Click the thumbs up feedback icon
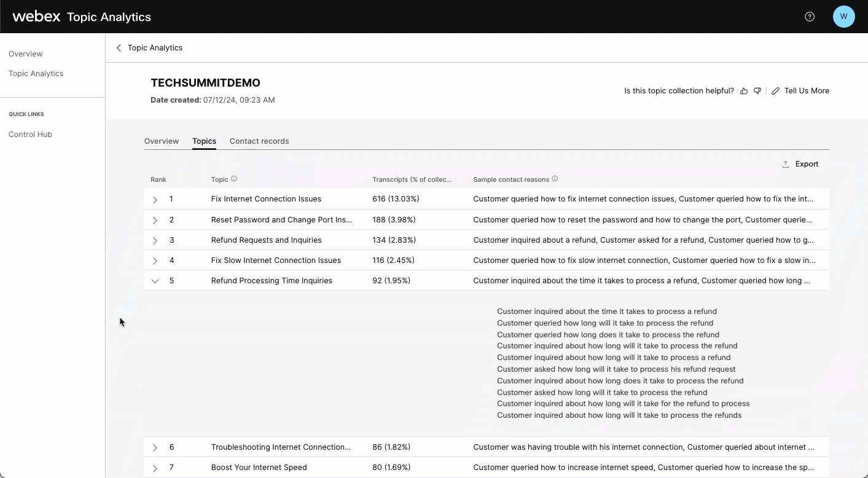The width and height of the screenshot is (868, 478). click(x=744, y=91)
